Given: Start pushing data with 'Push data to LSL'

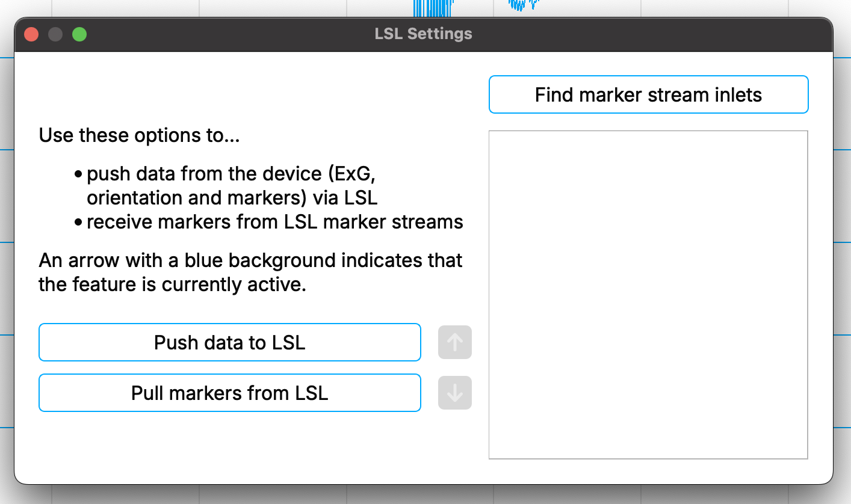Looking at the screenshot, I should coord(229,342).
